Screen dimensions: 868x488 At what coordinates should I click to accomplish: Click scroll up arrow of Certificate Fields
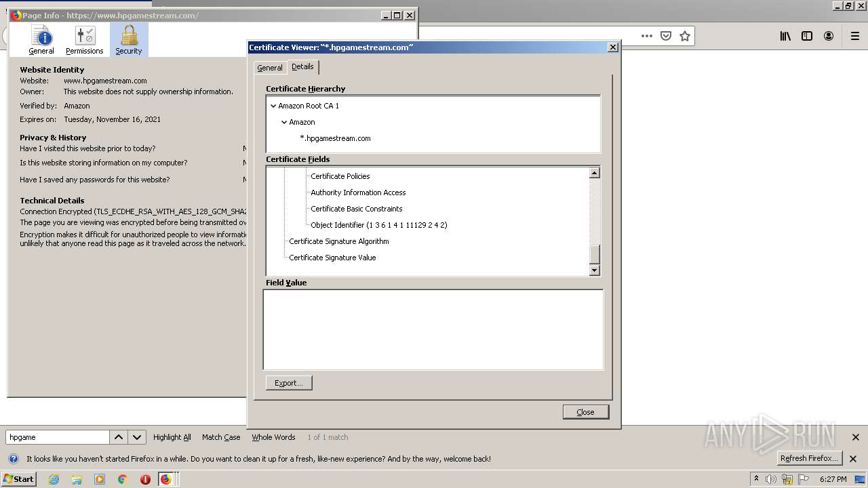[x=595, y=173]
